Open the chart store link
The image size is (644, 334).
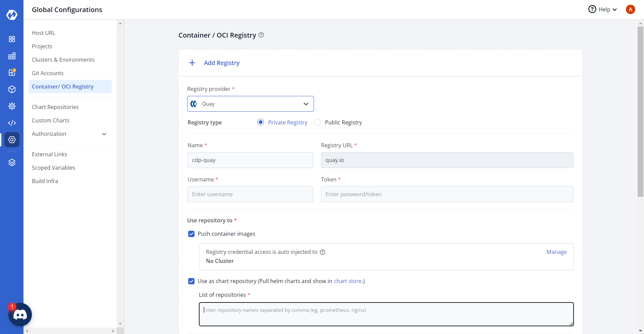(x=347, y=281)
